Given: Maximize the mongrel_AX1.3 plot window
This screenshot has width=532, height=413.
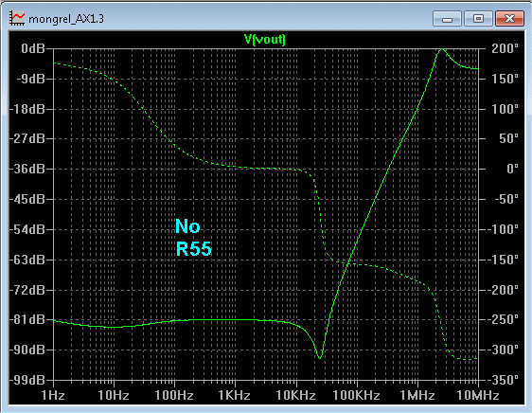Looking at the screenshot, I should 478,18.
